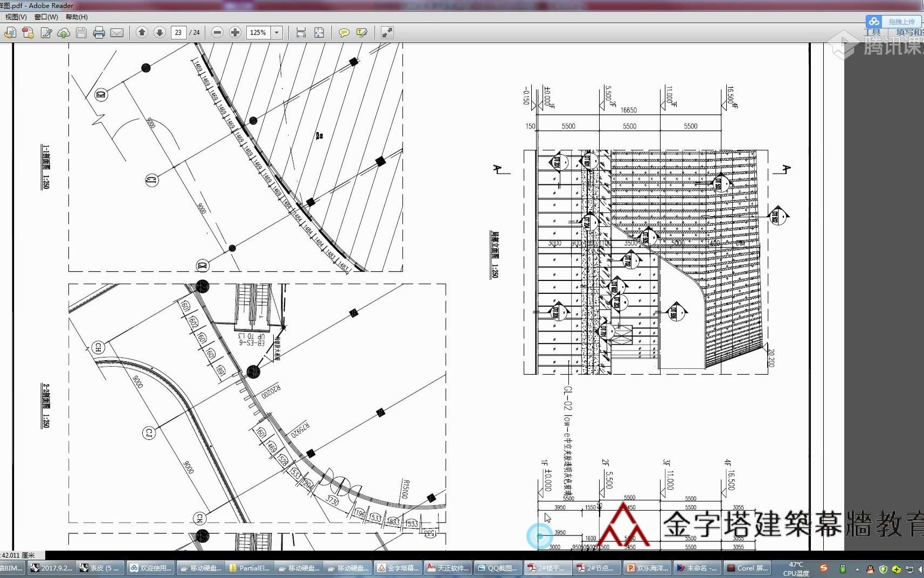Viewport: 924px width, 578px height.
Task: Show hidden tray icons arrow
Action: click(857, 569)
